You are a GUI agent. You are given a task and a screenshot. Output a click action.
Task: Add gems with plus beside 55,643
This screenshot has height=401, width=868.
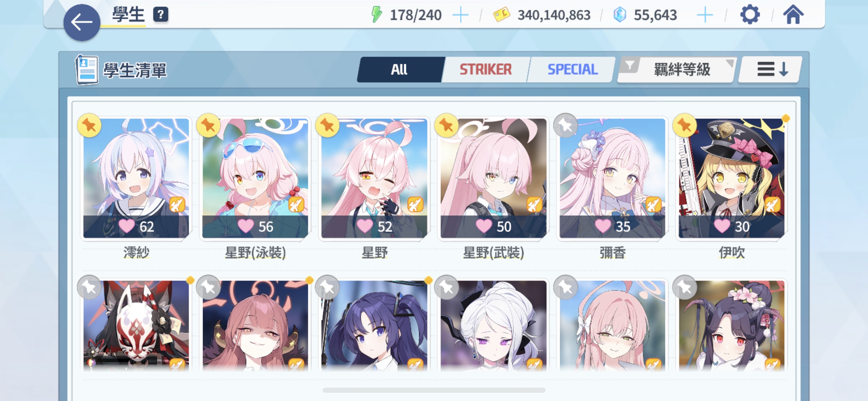[705, 15]
